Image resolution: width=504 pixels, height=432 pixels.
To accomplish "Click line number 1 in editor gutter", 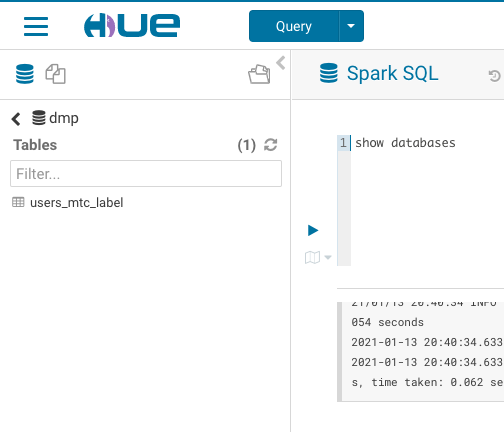I will click(x=343, y=143).
